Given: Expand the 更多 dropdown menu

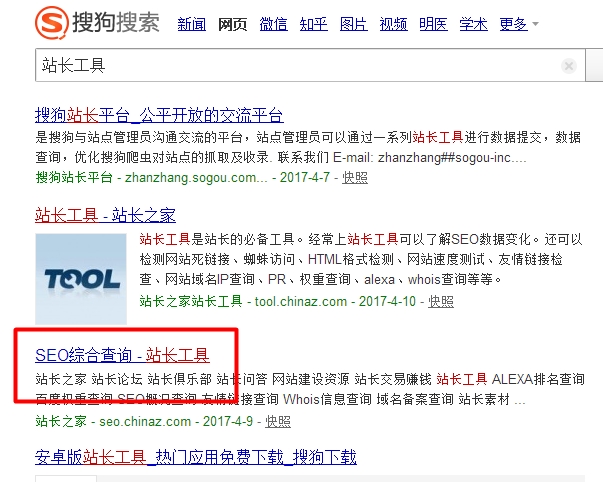Looking at the screenshot, I should pyautogui.click(x=518, y=24).
